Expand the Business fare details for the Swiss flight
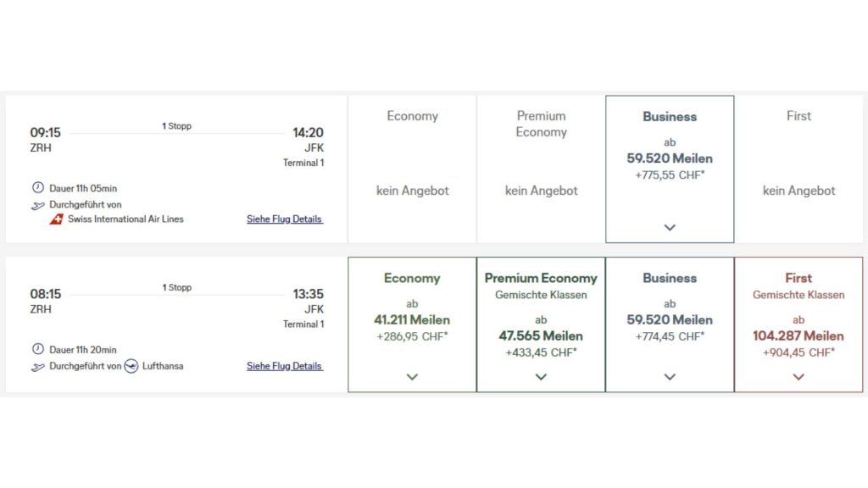This screenshot has width=868, height=488. (670, 227)
